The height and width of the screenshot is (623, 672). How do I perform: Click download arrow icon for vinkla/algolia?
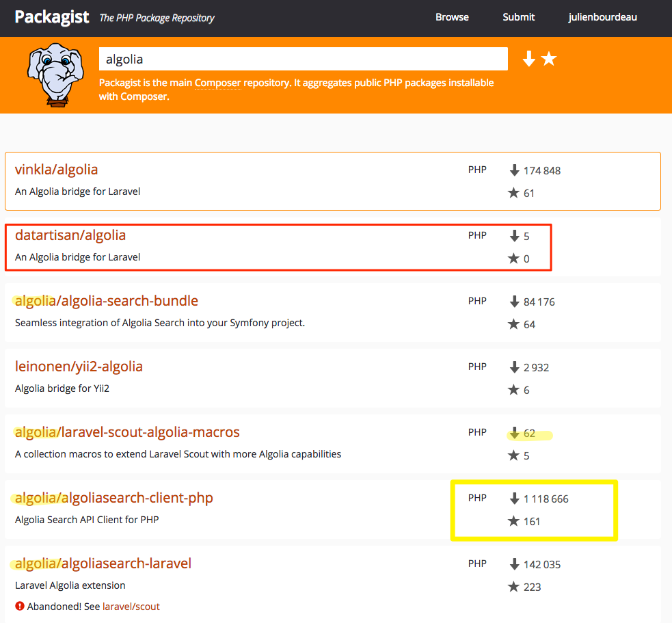pos(514,170)
